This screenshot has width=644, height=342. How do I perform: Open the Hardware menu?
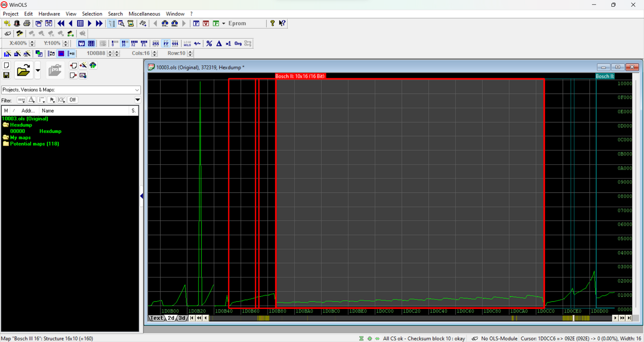[49, 14]
